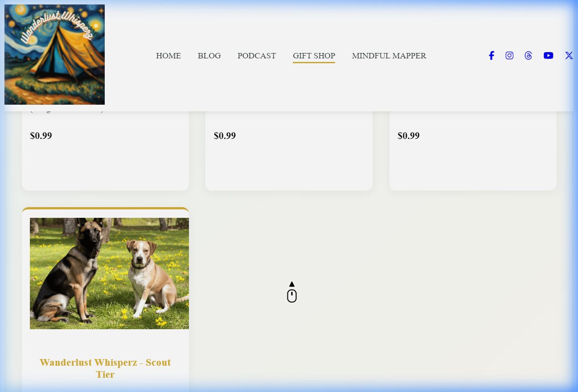Open the Facebook page icon
578x392 pixels.
coord(491,56)
